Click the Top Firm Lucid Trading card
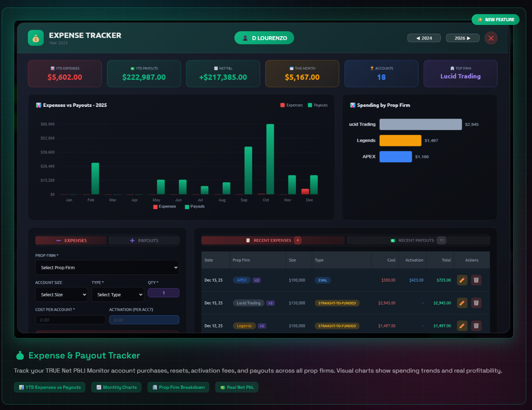The width and height of the screenshot is (532, 410). click(x=460, y=74)
